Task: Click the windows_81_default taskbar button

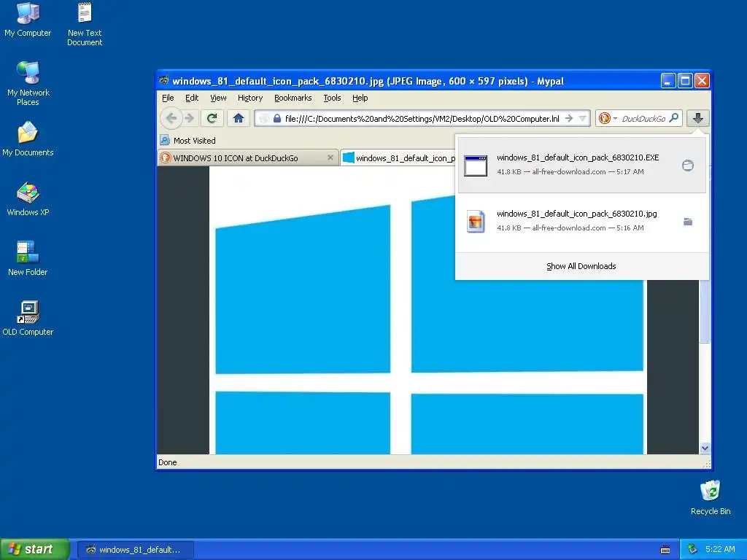Action: pyautogui.click(x=135, y=550)
